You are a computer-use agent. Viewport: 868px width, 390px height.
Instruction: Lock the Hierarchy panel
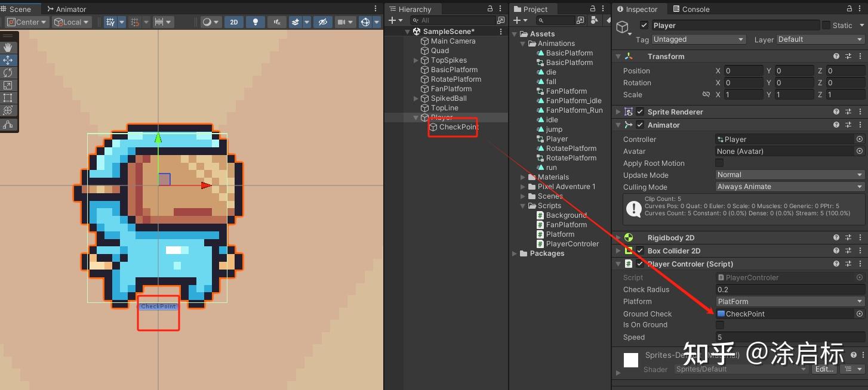coord(490,9)
